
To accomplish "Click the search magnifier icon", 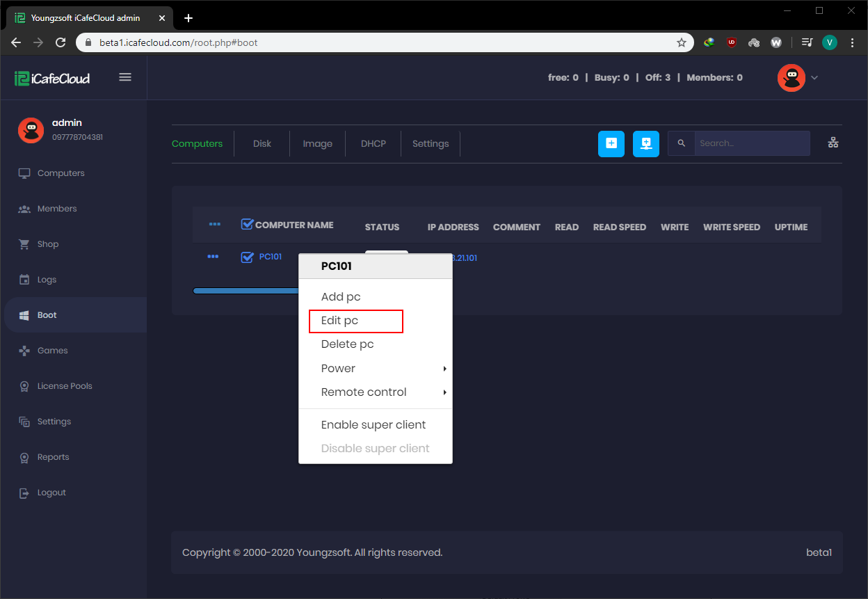I will [x=680, y=143].
